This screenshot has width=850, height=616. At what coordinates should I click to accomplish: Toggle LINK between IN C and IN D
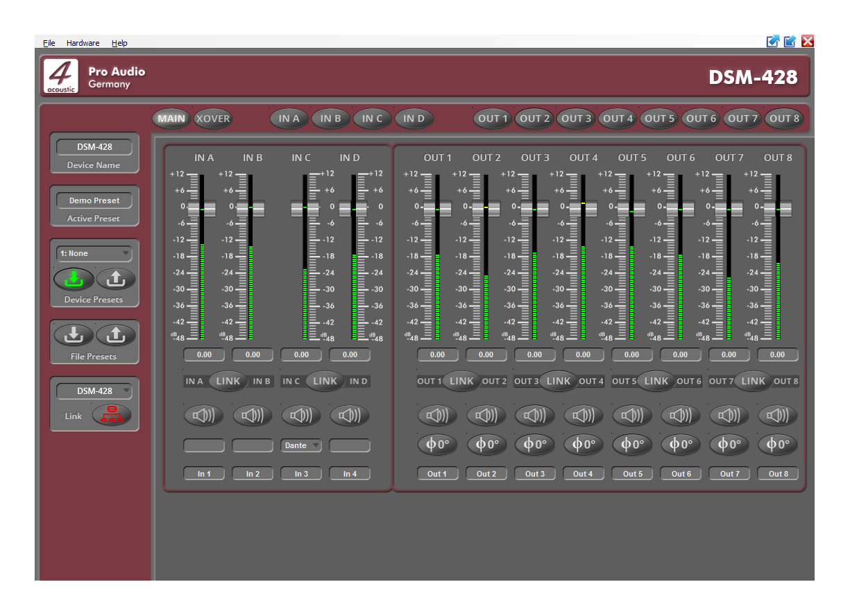click(x=325, y=381)
